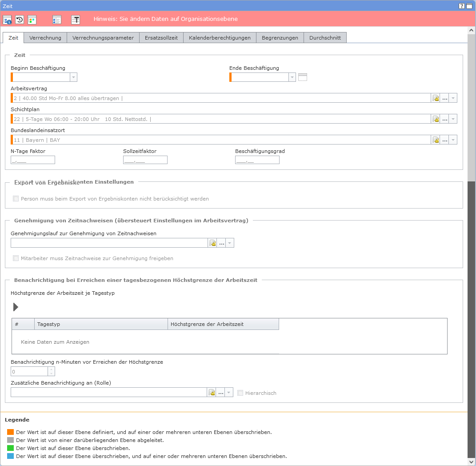Click the ellipsis button for Genehmigungslauf
This screenshot has height=466, width=476.
[222, 243]
